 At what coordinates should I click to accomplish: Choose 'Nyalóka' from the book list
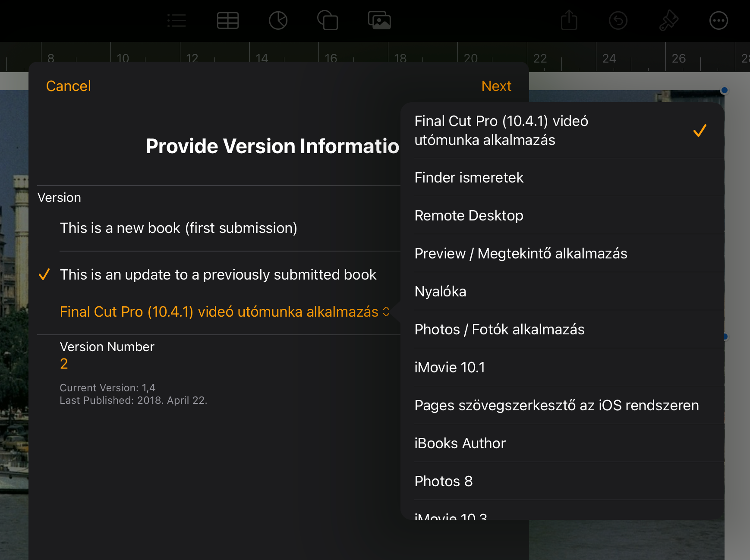(562, 291)
